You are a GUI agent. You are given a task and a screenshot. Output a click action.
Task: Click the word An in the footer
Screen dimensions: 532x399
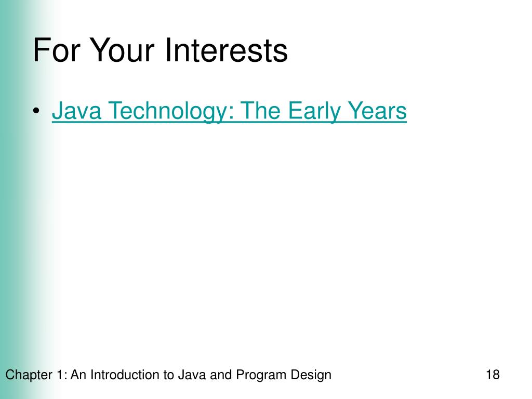pos(79,375)
